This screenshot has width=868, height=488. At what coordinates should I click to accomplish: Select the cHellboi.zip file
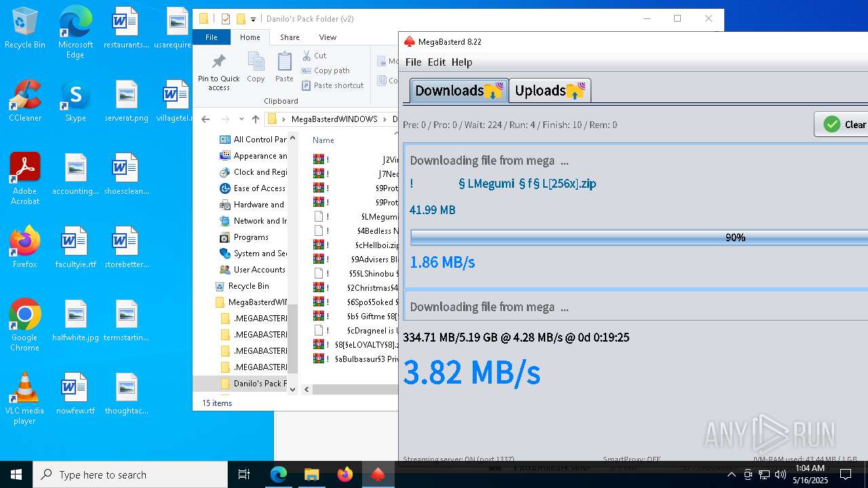tap(356, 245)
